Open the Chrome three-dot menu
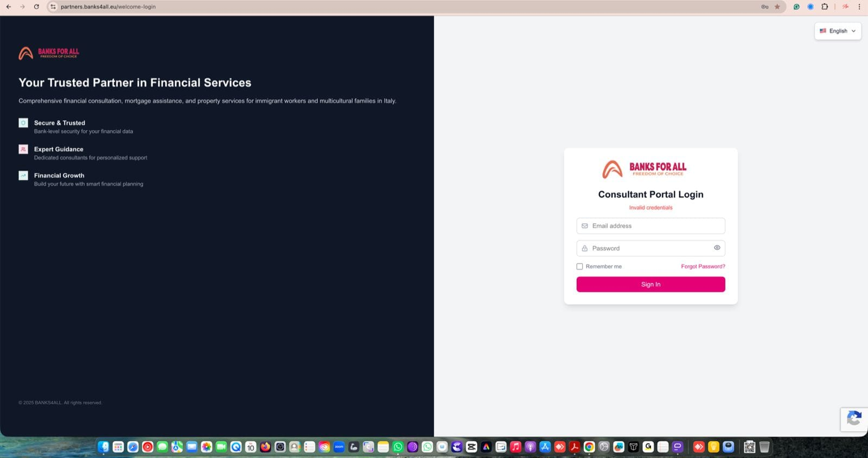868x458 pixels. pos(859,7)
